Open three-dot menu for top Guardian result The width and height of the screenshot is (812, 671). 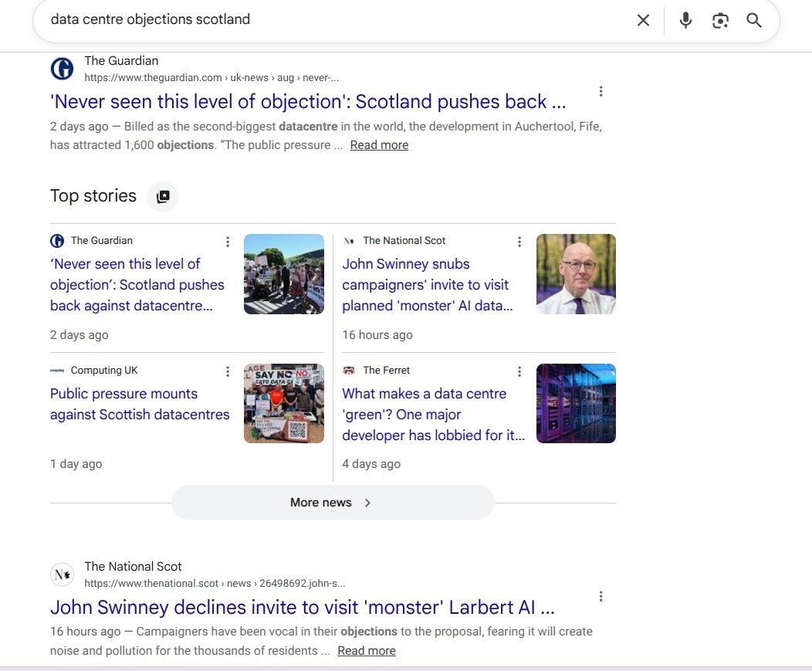tap(601, 91)
